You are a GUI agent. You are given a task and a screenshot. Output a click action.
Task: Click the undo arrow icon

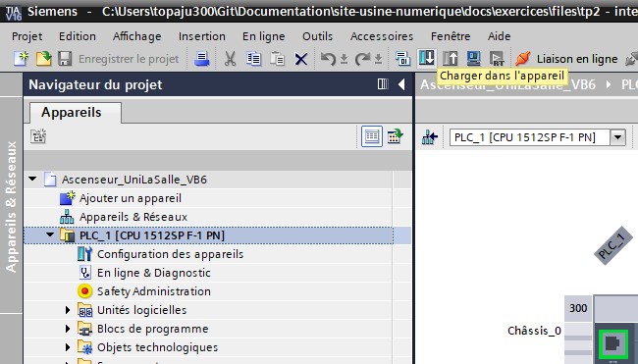328,59
